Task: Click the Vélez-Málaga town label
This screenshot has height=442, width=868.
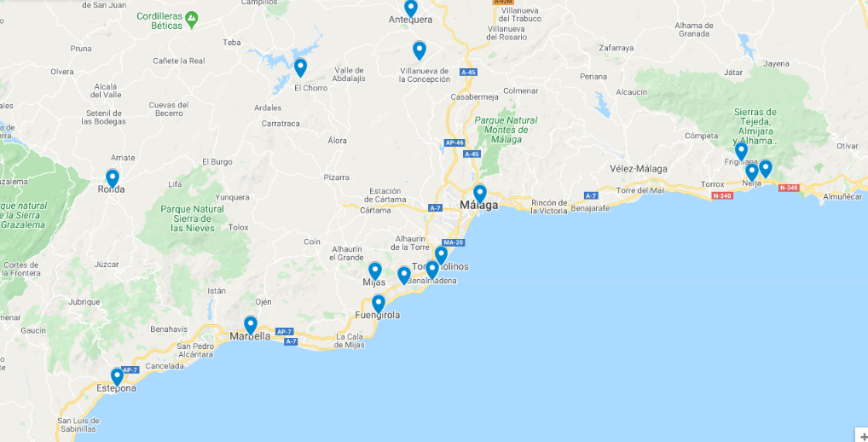Action: (x=639, y=168)
